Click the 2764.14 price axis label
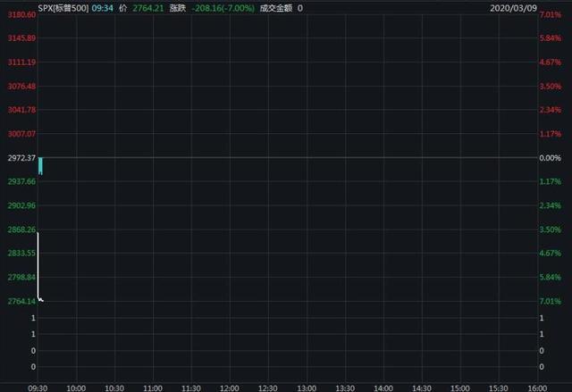Image resolution: width=572 pixels, height=392 pixels. pyautogui.click(x=21, y=301)
